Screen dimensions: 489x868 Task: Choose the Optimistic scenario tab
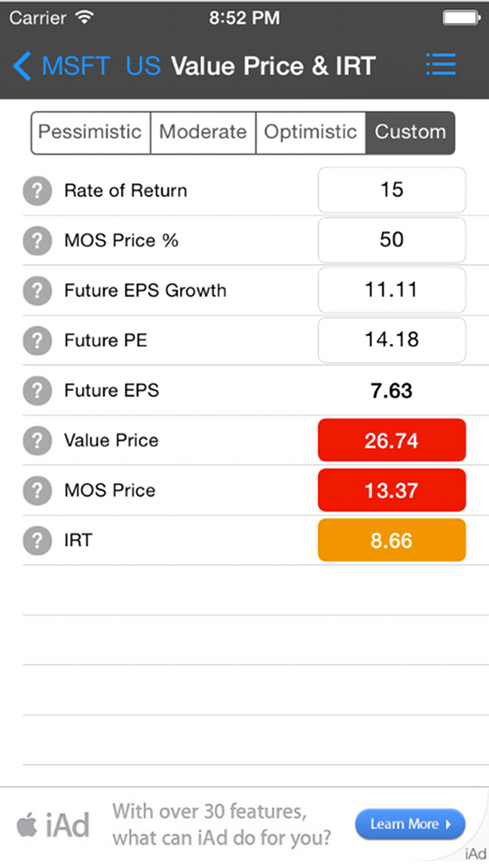coord(310,132)
